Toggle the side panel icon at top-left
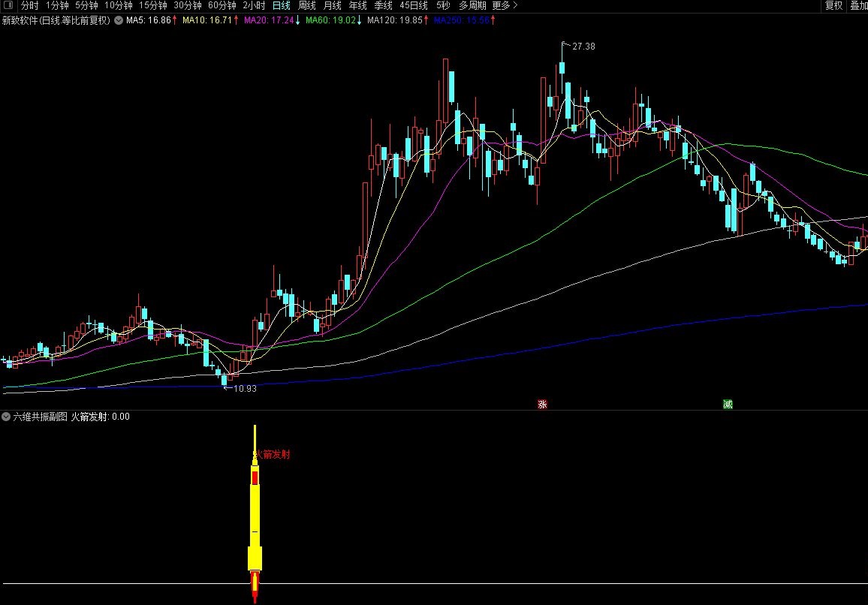Screen dimensions: 868x605 pyautogui.click(x=8, y=5)
